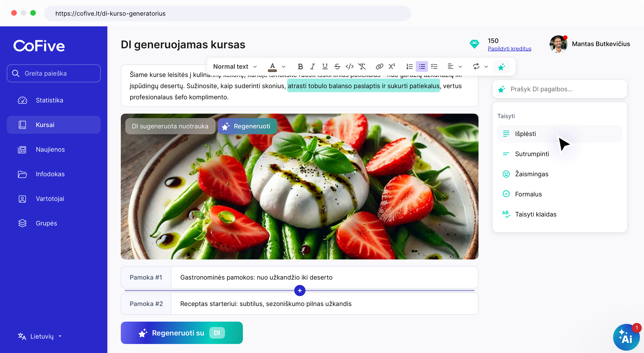Select the Sutrumpinti option
The image size is (644, 353).
[532, 154]
